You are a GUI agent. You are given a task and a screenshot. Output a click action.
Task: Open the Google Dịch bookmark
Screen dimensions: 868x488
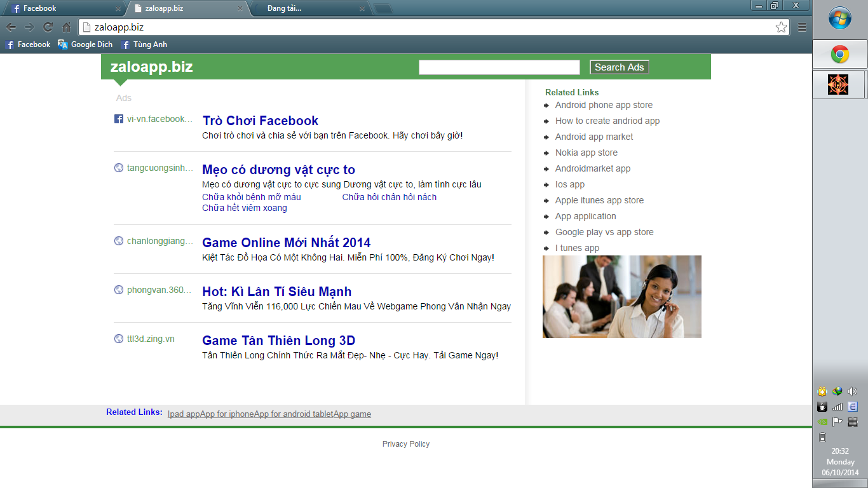[85, 44]
